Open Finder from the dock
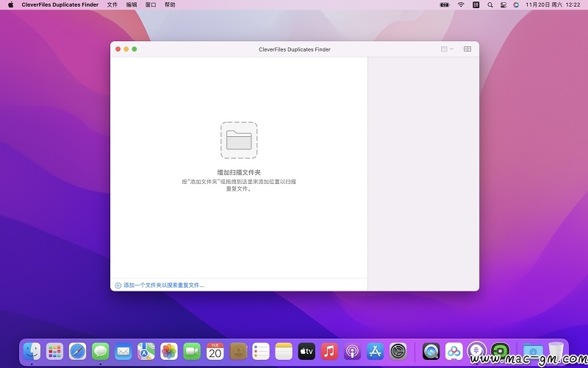The width and height of the screenshot is (588, 368). tap(32, 352)
